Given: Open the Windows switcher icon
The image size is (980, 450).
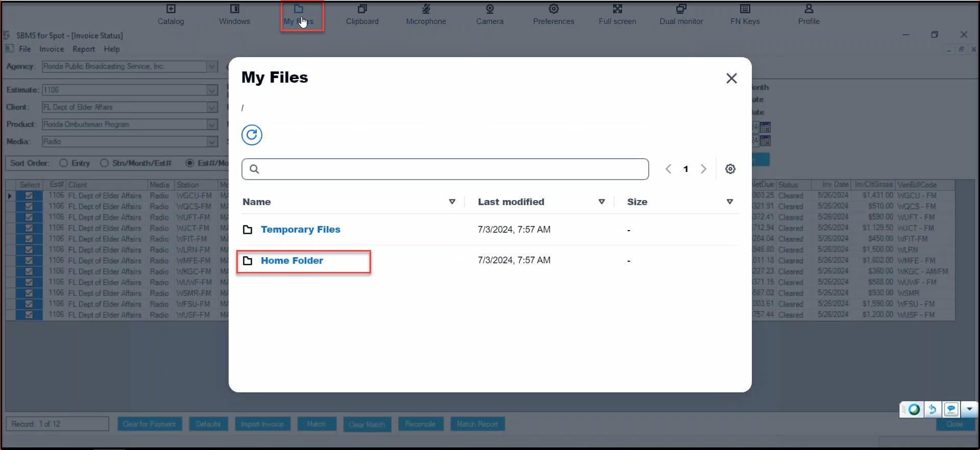Looking at the screenshot, I should 235,9.
